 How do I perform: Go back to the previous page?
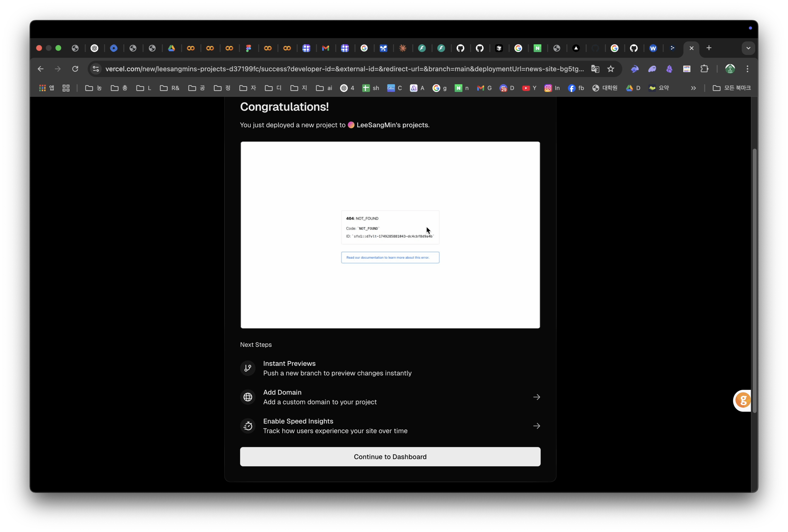point(40,69)
